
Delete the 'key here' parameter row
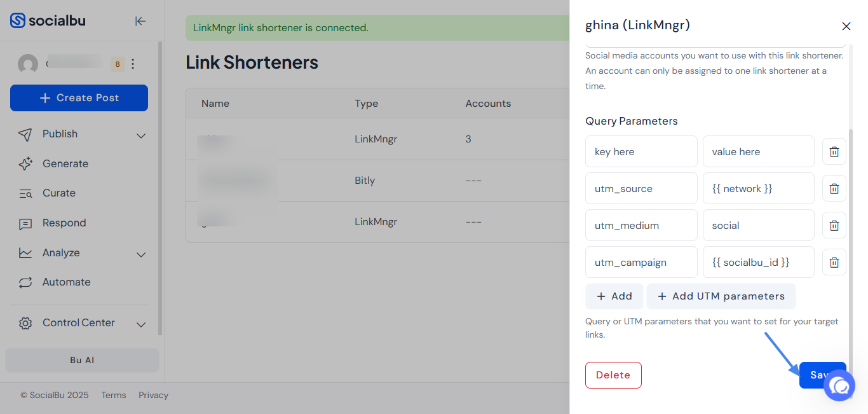(x=834, y=151)
